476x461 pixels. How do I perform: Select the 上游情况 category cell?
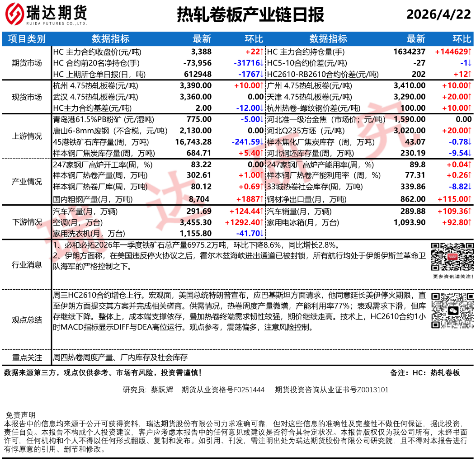click(x=27, y=136)
